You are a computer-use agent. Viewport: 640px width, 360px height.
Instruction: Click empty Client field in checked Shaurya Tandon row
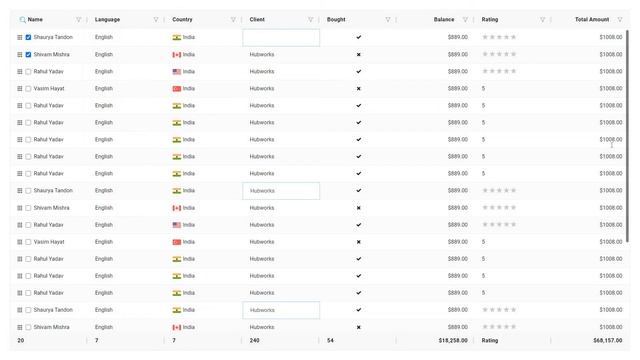tap(281, 38)
